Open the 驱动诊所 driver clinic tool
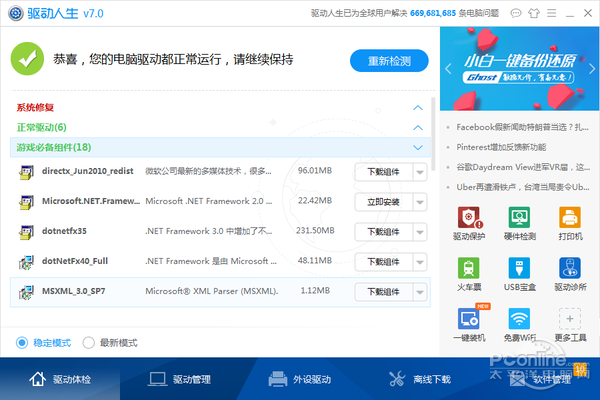Screen dimensions: 600x400 click(x=570, y=274)
